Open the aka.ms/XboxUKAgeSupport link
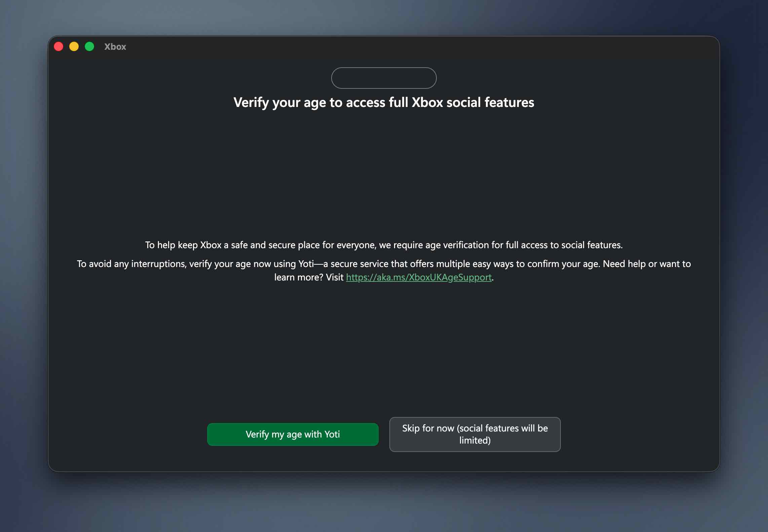 point(419,277)
